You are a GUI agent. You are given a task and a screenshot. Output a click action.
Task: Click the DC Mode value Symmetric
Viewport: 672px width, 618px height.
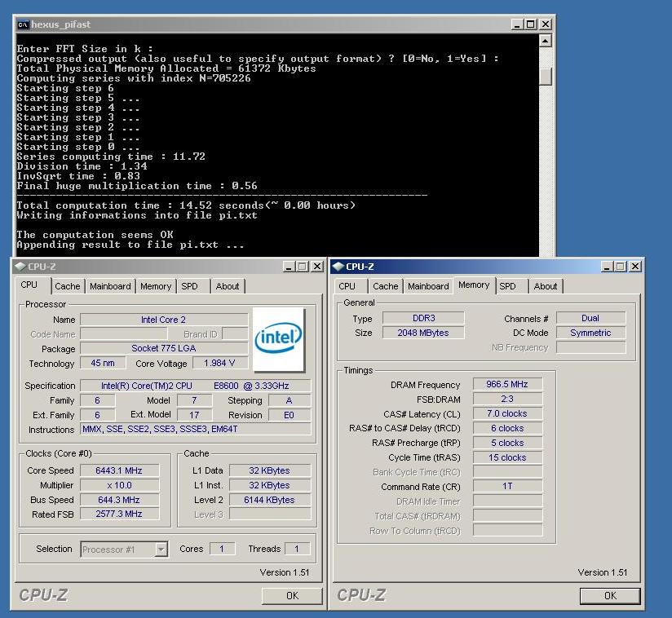click(590, 333)
